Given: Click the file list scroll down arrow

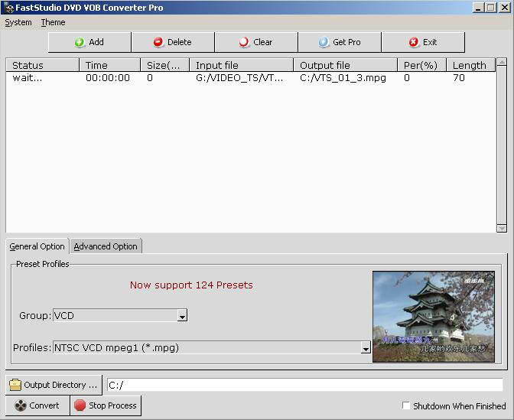Looking at the screenshot, I should tap(502, 228).
